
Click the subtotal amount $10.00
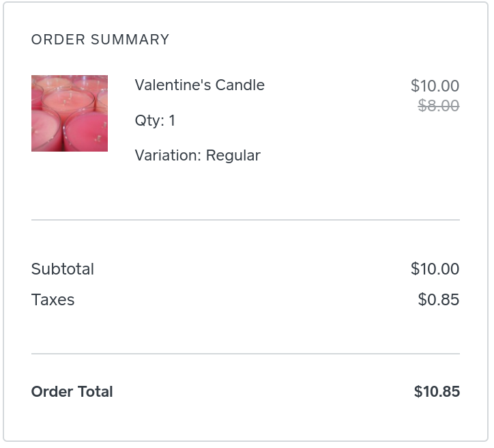(x=435, y=269)
